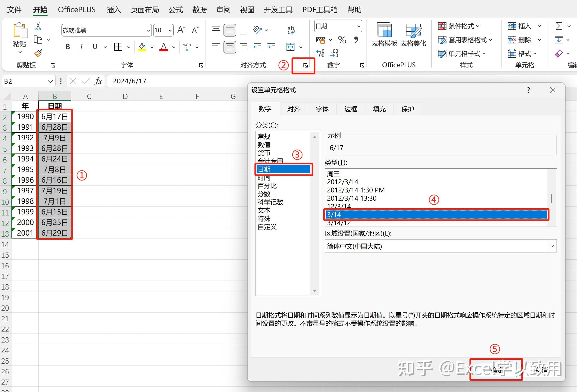The width and height of the screenshot is (577, 392).
Task: Toggle align right
Action: 244,47
